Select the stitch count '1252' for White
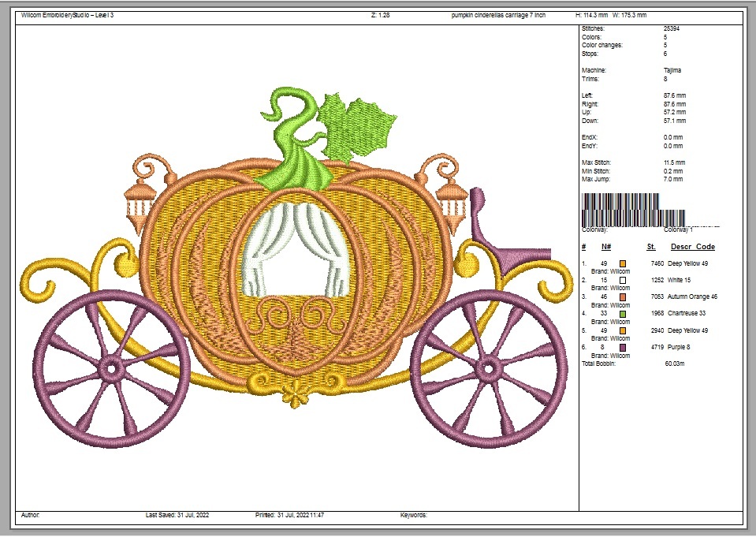Screen dimensions: 756x537 (657, 280)
